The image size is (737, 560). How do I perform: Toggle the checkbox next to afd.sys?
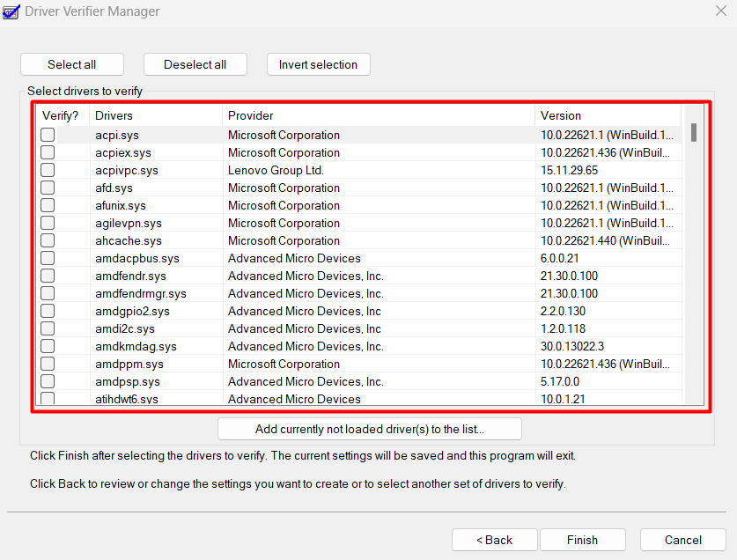48,188
